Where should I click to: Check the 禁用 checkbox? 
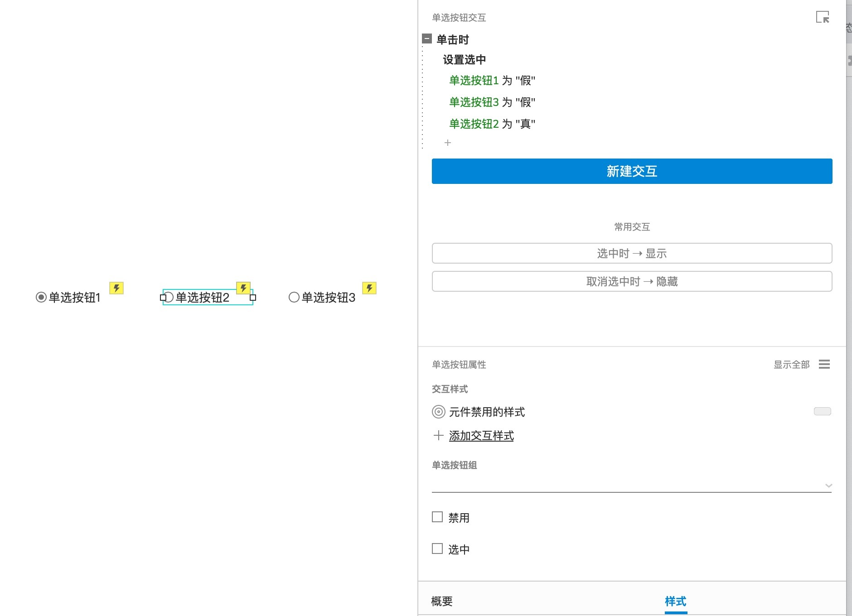(x=437, y=516)
